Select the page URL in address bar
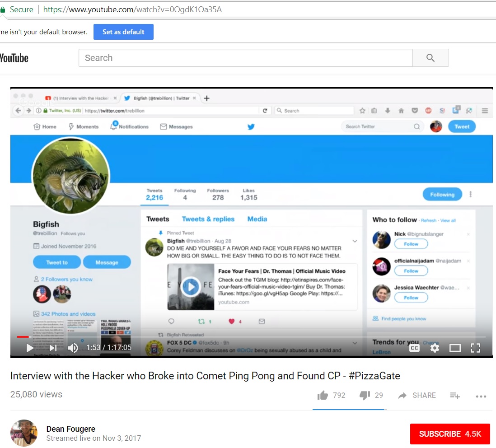This screenshot has height=448, width=496. 132,9
